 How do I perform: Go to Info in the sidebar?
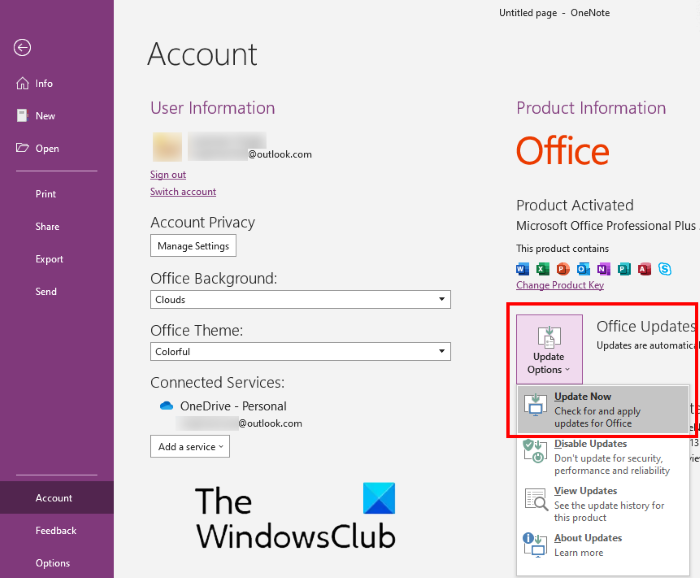click(44, 84)
